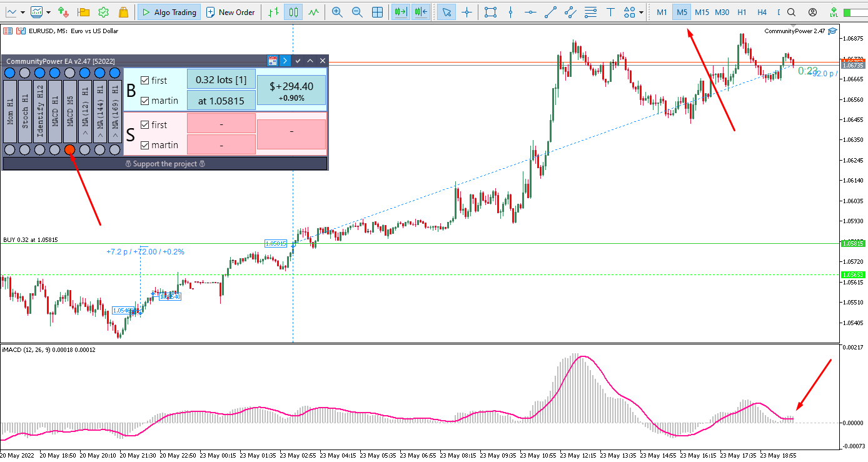The height and width of the screenshot is (462, 868).
Task: Switch chart to line chart mode
Action: (x=313, y=12)
